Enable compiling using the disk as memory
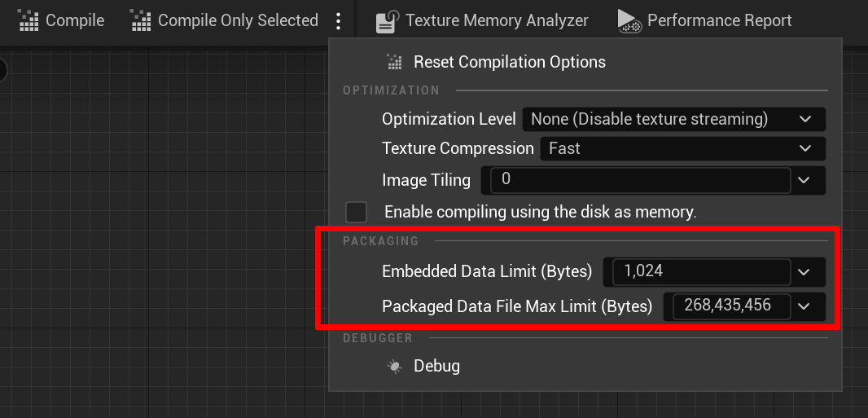This screenshot has width=868, height=418. [356, 212]
